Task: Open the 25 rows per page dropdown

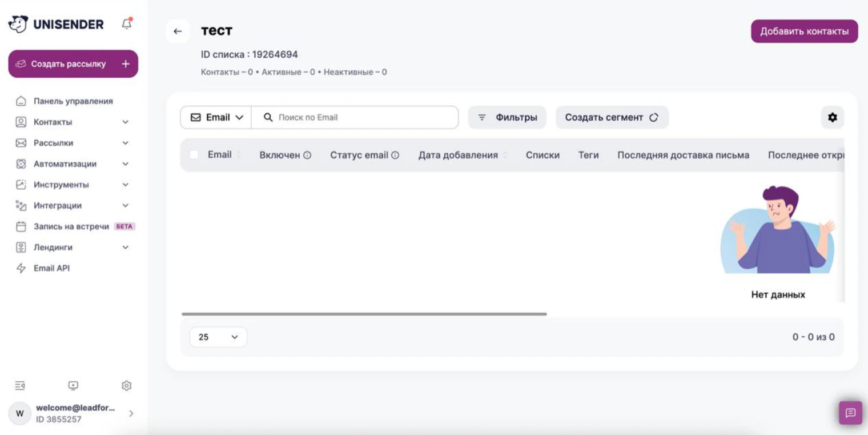Action: tap(218, 337)
